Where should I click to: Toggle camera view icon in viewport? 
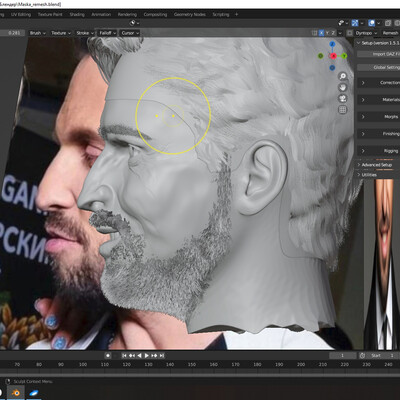tap(343, 98)
